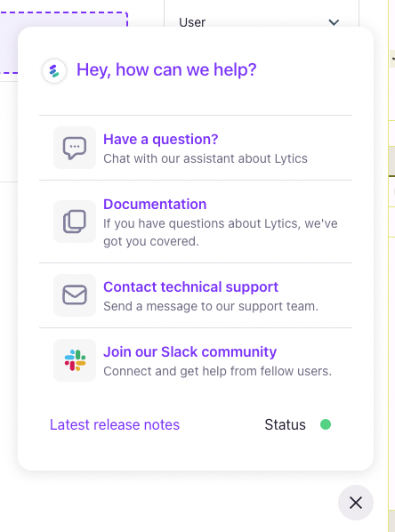The height and width of the screenshot is (532, 395).
Task: Close the help widget with the X
Action: [x=356, y=503]
